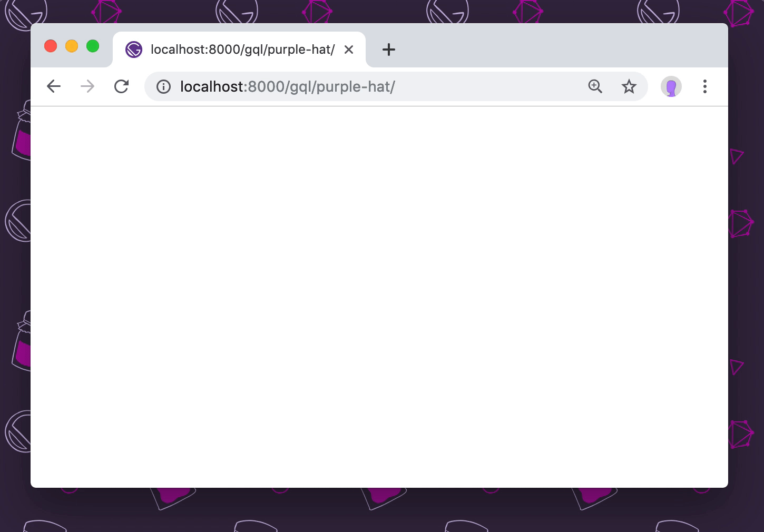Viewport: 764px width, 532px height.
Task: Open the purple profile avatar menu
Action: tap(670, 86)
